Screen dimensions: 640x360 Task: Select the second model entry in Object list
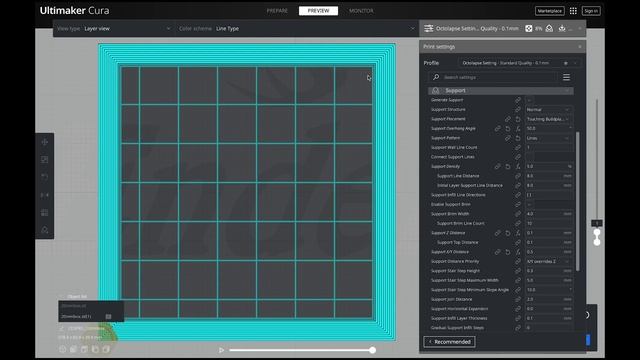pos(91,316)
